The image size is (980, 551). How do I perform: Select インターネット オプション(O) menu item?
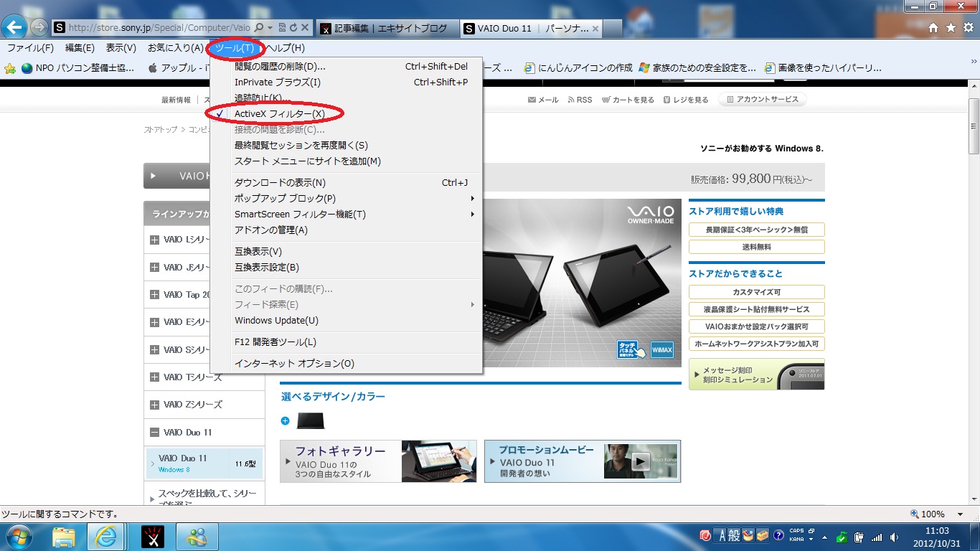[x=347, y=363]
